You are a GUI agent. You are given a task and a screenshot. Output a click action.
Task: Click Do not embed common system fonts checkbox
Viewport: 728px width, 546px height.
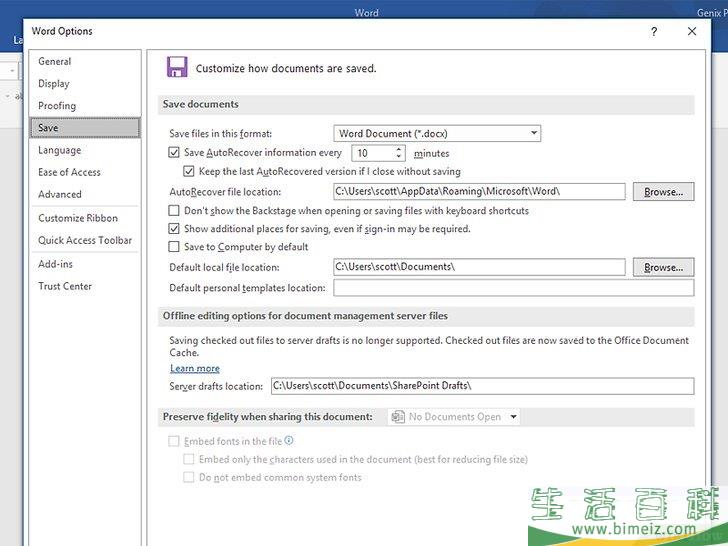pyautogui.click(x=188, y=477)
